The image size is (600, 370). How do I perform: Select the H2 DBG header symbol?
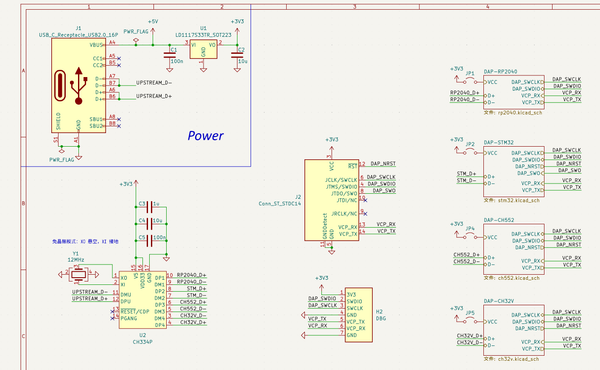click(359, 315)
